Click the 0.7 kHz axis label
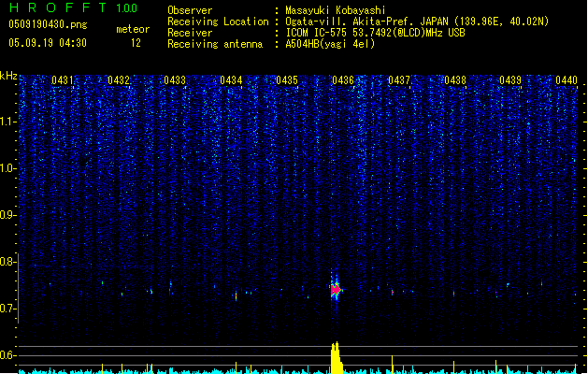The width and height of the screenshot is (588, 374). pyautogui.click(x=9, y=309)
